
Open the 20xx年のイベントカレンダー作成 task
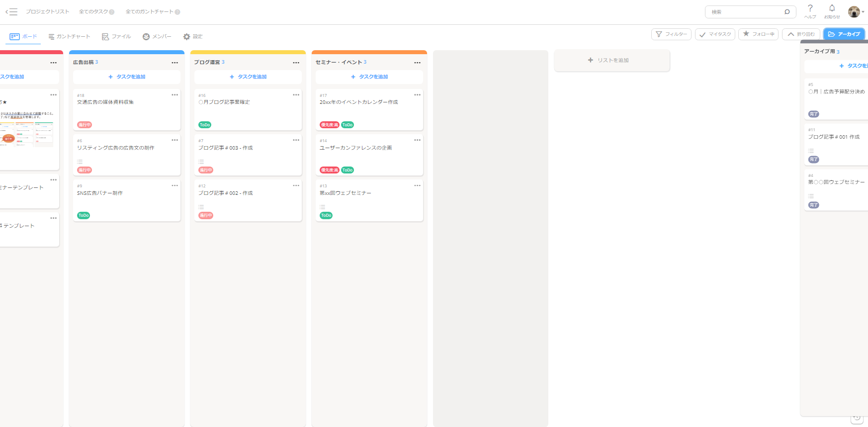369,109
